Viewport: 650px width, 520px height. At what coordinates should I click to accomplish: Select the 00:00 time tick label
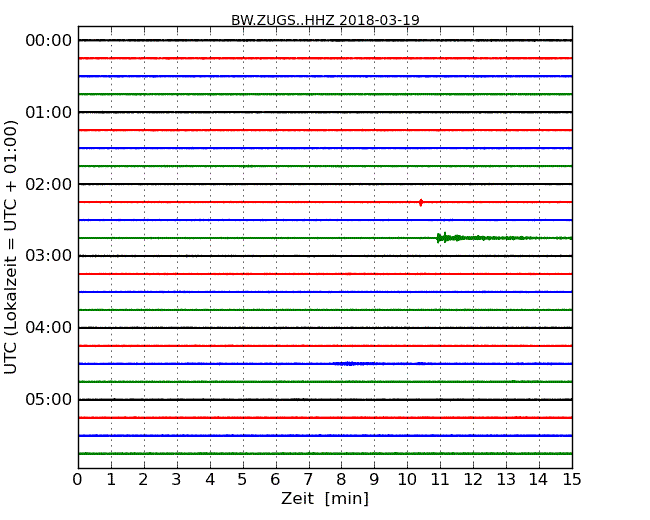[49, 41]
